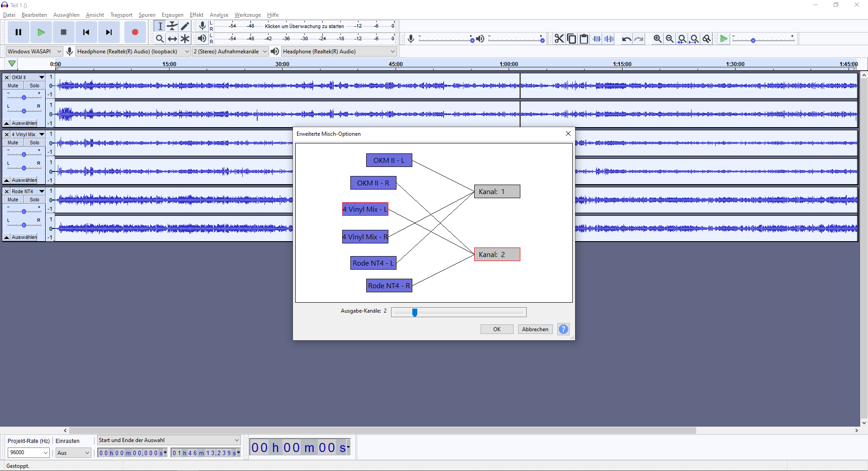The image size is (868, 471).
Task: Select the Multi-tool asterisk icon
Action: point(185,39)
